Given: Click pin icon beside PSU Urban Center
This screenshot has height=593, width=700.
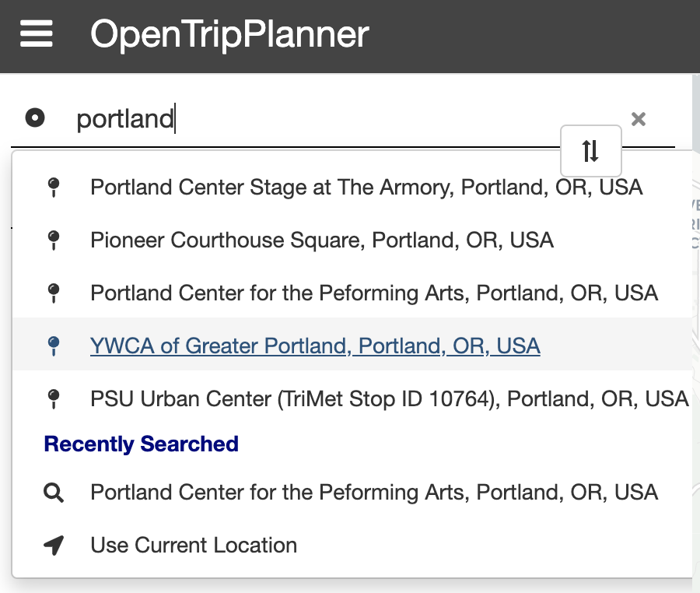Looking at the screenshot, I should click(x=54, y=399).
